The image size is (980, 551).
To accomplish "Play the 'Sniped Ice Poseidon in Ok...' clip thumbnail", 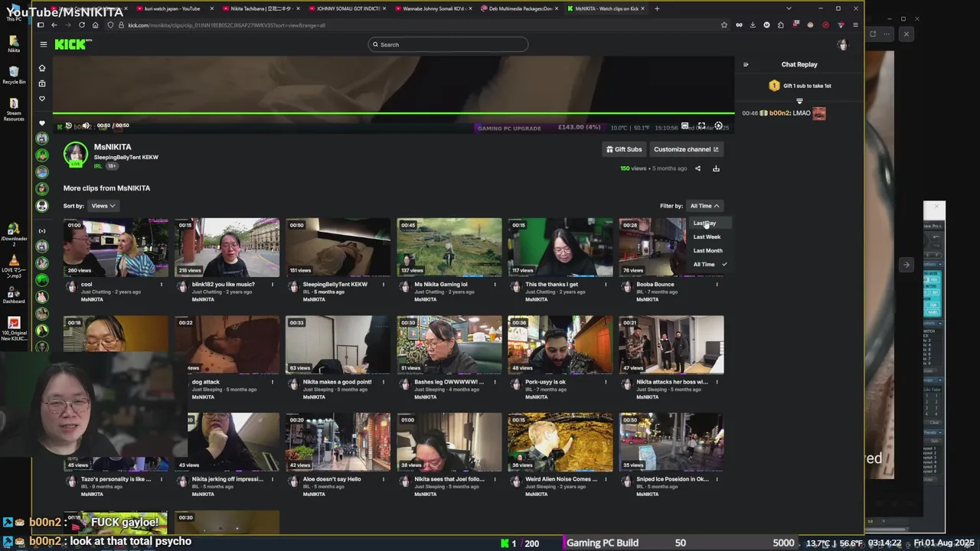I will point(671,442).
